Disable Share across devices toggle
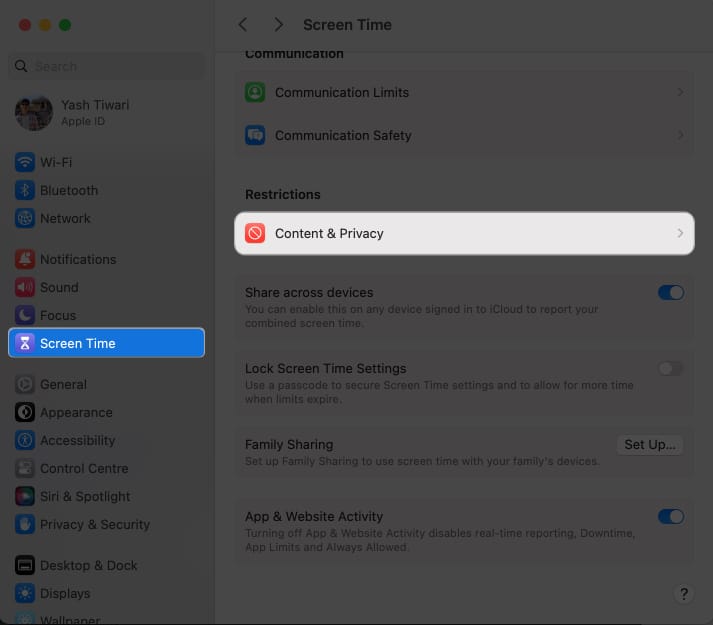This screenshot has height=625, width=713. 671,292
